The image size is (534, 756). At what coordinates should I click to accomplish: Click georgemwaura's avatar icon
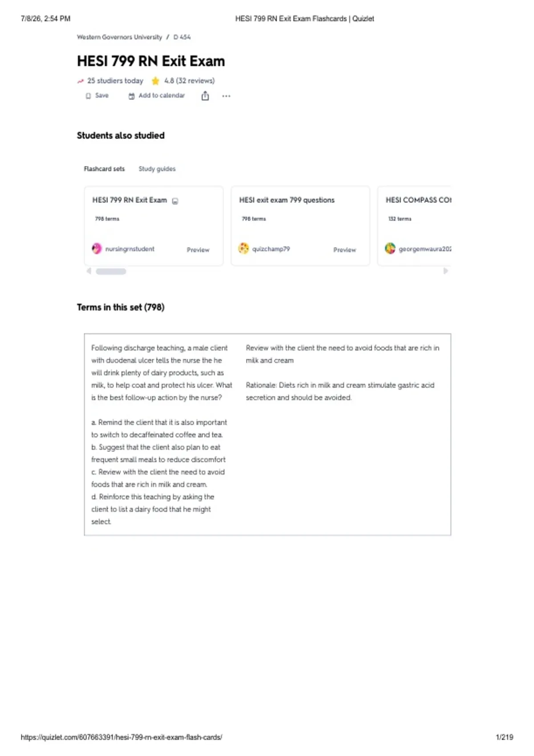pyautogui.click(x=390, y=248)
